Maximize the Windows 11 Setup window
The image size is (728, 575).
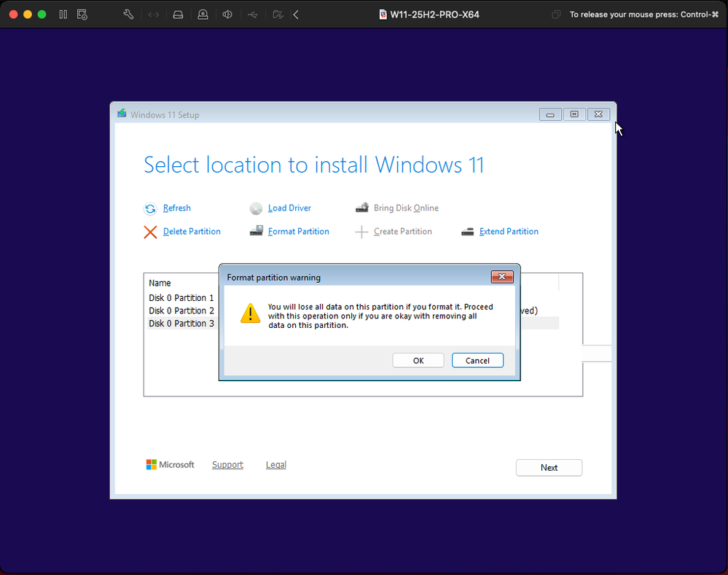click(x=574, y=114)
